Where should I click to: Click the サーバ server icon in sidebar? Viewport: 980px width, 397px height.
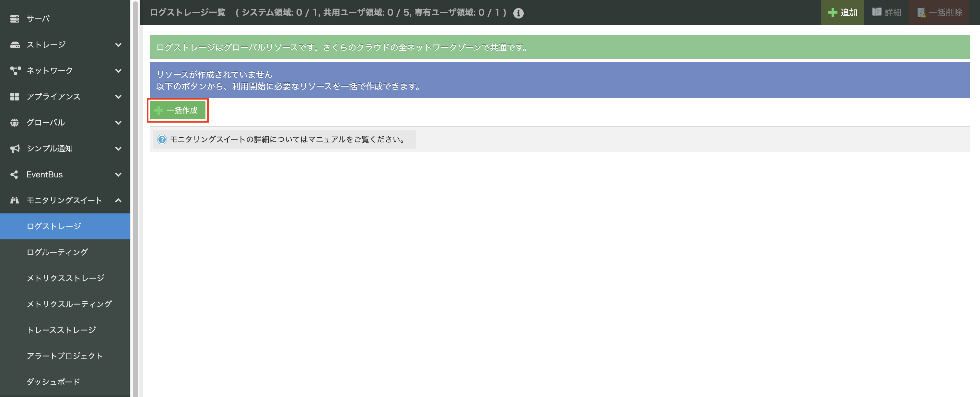[x=15, y=19]
